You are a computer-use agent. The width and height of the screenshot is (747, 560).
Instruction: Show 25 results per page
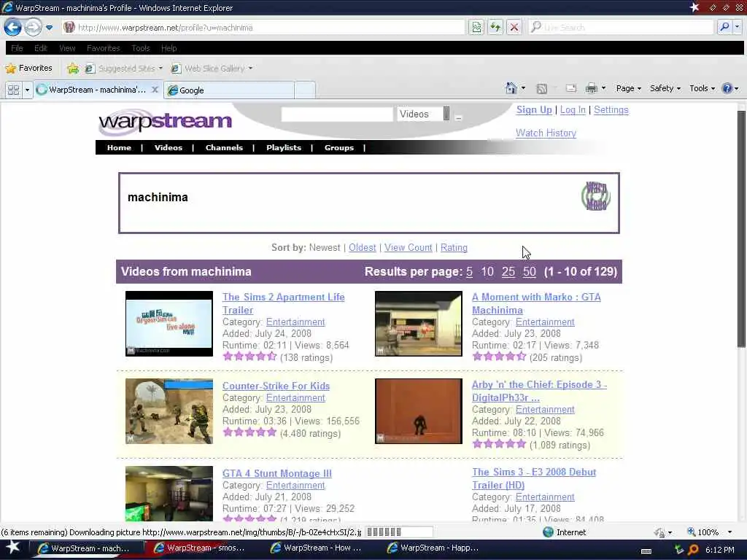(x=508, y=272)
